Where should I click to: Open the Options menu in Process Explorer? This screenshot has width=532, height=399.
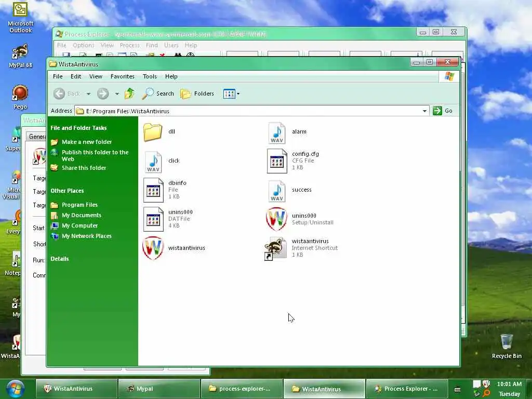point(84,45)
